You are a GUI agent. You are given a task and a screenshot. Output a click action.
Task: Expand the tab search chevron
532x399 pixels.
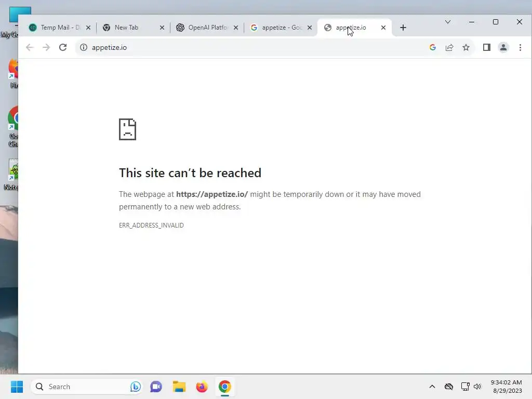point(448,22)
